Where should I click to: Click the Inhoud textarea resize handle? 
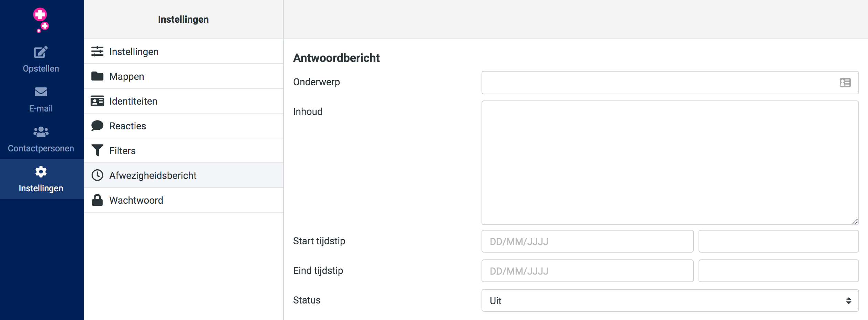coord(855,222)
